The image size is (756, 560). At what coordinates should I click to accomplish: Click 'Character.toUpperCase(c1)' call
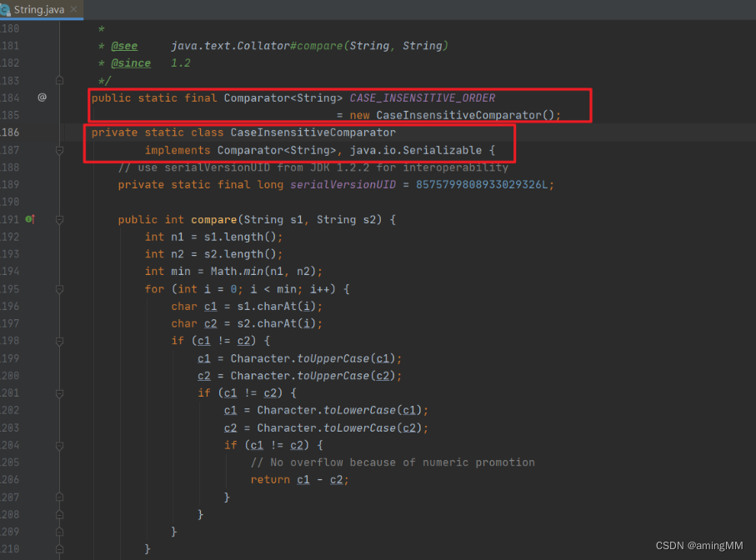[x=313, y=358]
